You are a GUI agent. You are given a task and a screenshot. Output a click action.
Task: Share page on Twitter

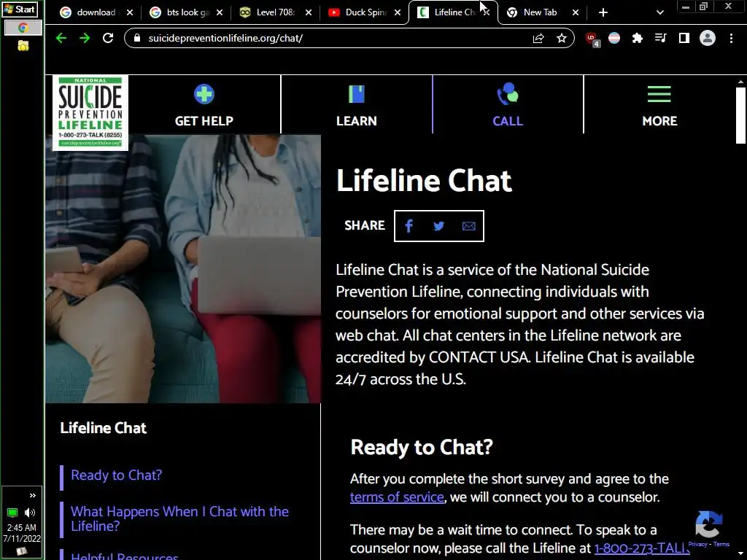[x=438, y=226]
